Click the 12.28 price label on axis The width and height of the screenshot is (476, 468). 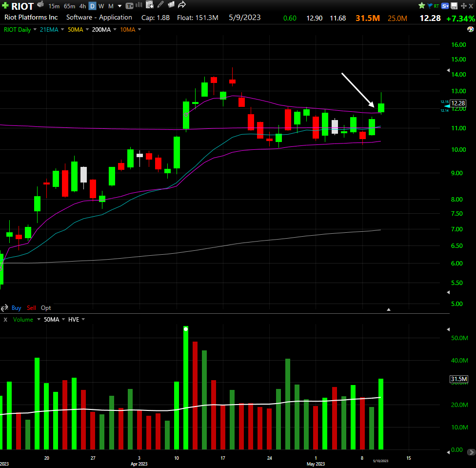tap(458, 103)
